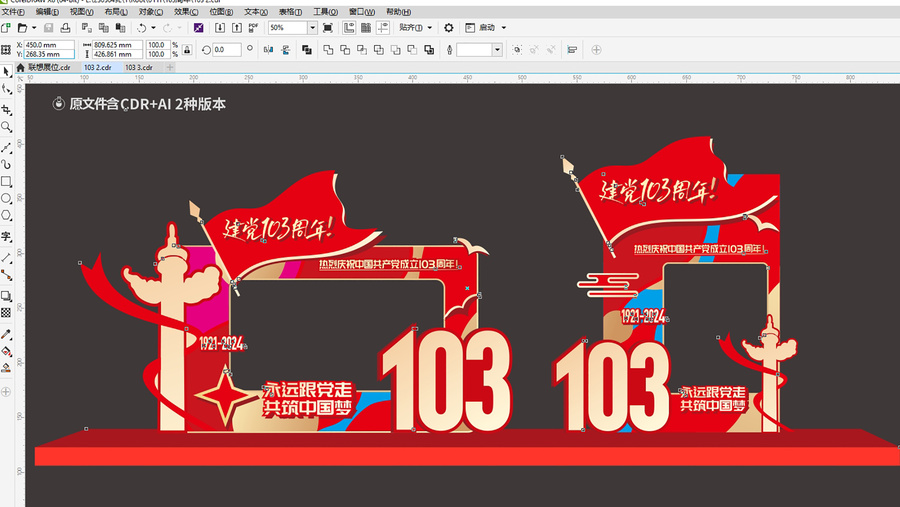900x507 pixels.
Task: Toggle Show Rulers button
Action: pyautogui.click(x=349, y=28)
